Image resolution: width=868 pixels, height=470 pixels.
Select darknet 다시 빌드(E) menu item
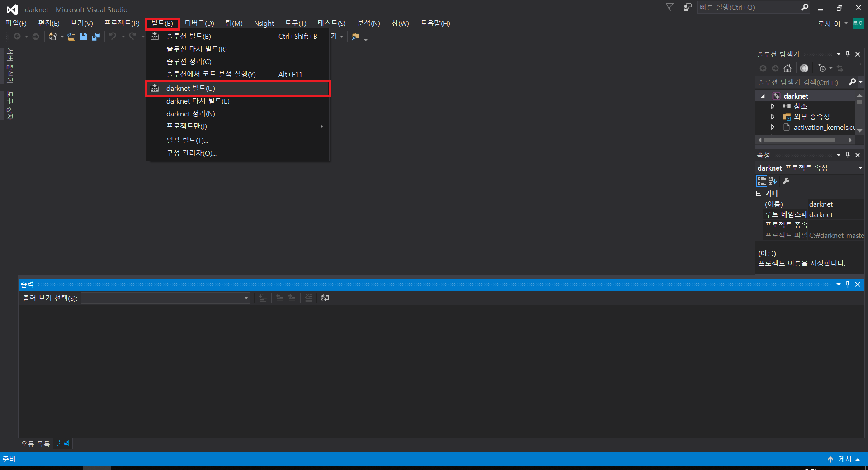[x=238, y=101]
